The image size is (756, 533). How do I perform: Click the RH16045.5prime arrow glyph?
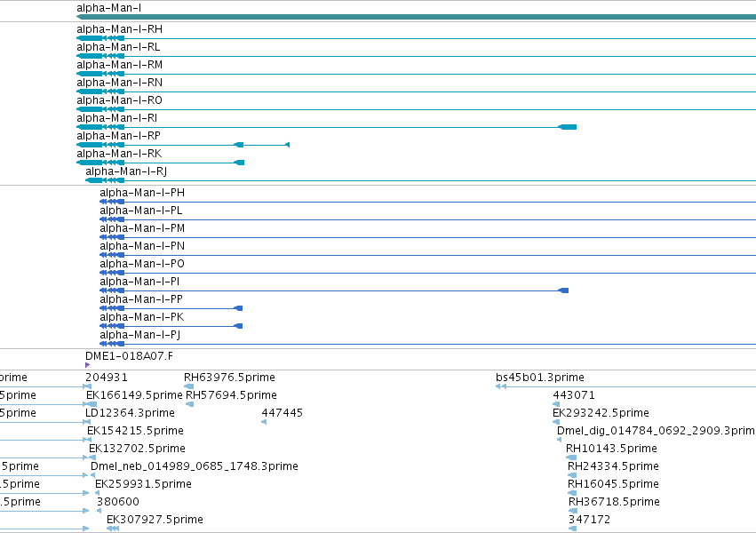tap(572, 494)
